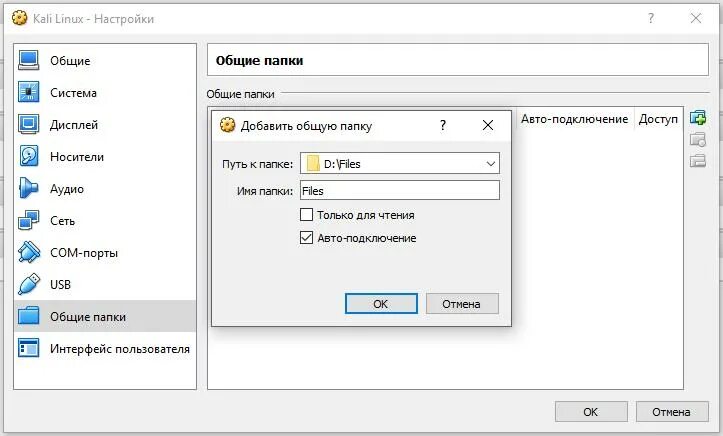Expand the Путь к папке dropdown
Screen dimensions: 723x436
(491, 164)
